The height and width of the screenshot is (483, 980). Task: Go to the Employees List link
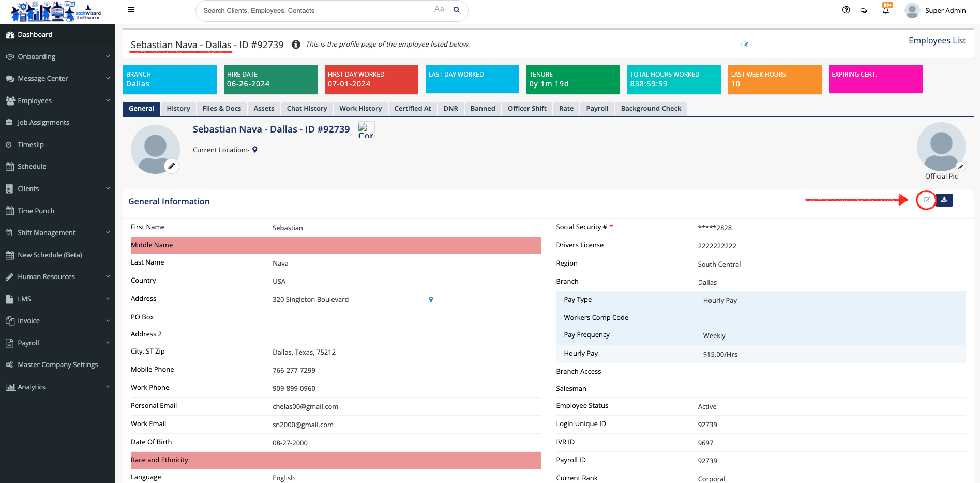pyautogui.click(x=937, y=40)
